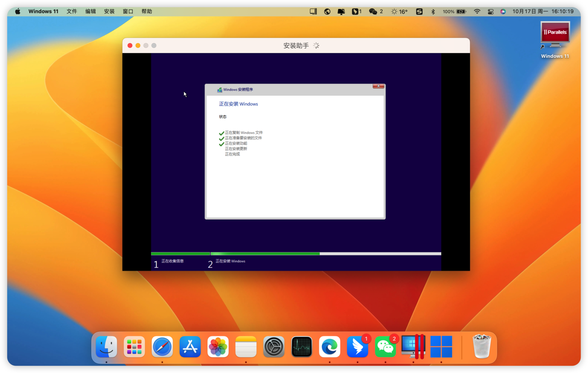Open the Trash from the Dock
This screenshot has height=373, width=588.
(x=482, y=347)
